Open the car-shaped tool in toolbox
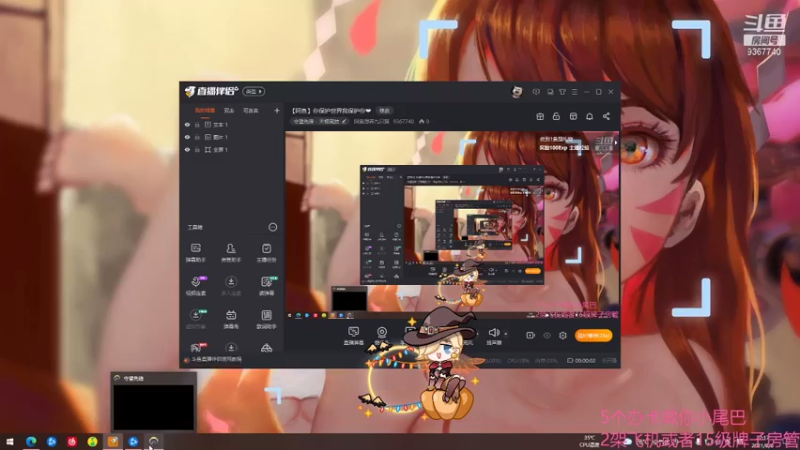800x450 pixels. point(266,348)
